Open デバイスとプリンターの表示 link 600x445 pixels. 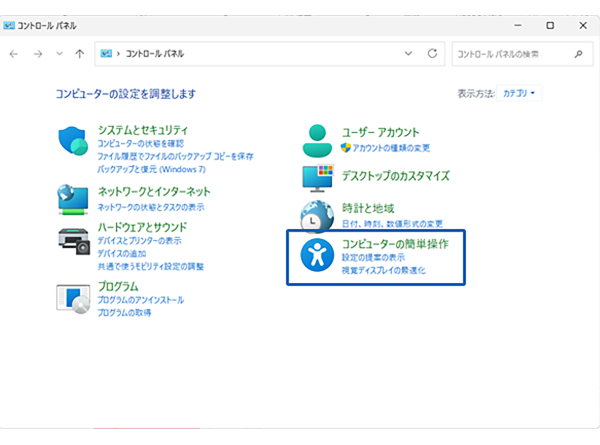click(139, 241)
